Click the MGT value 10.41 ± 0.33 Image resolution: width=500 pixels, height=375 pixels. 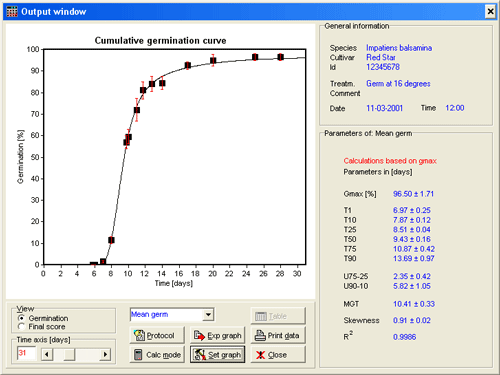414,304
